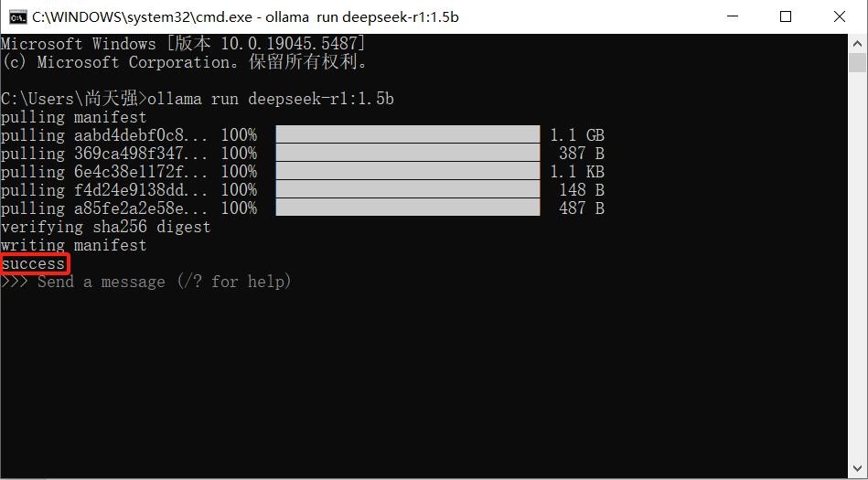Click the 'pulling 6e4c38e1172f' text

coord(104,172)
